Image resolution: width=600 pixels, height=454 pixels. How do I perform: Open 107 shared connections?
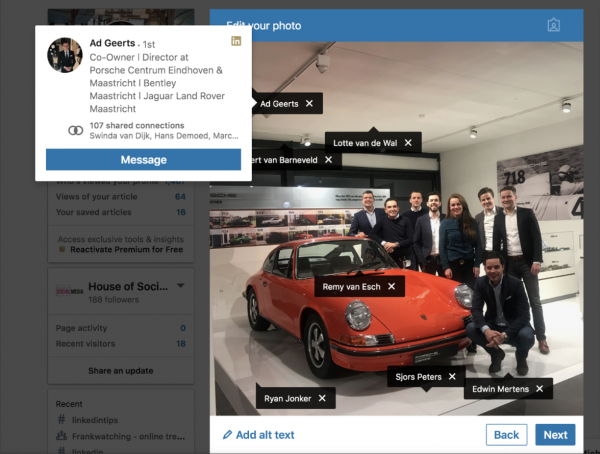(137, 126)
